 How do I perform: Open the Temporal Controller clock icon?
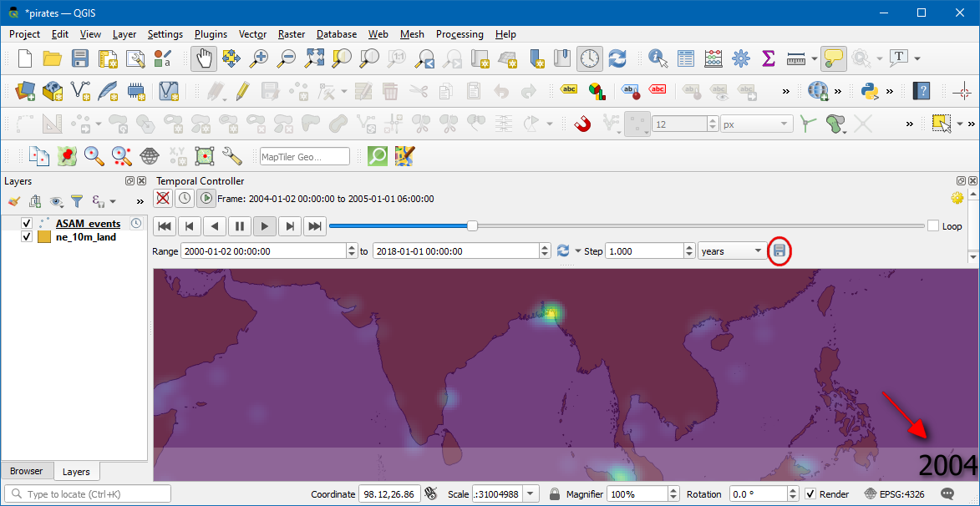point(590,58)
